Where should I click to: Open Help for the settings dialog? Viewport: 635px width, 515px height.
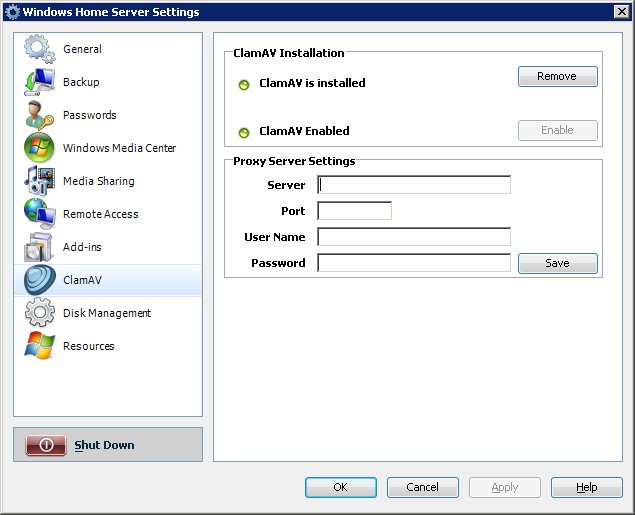587,487
